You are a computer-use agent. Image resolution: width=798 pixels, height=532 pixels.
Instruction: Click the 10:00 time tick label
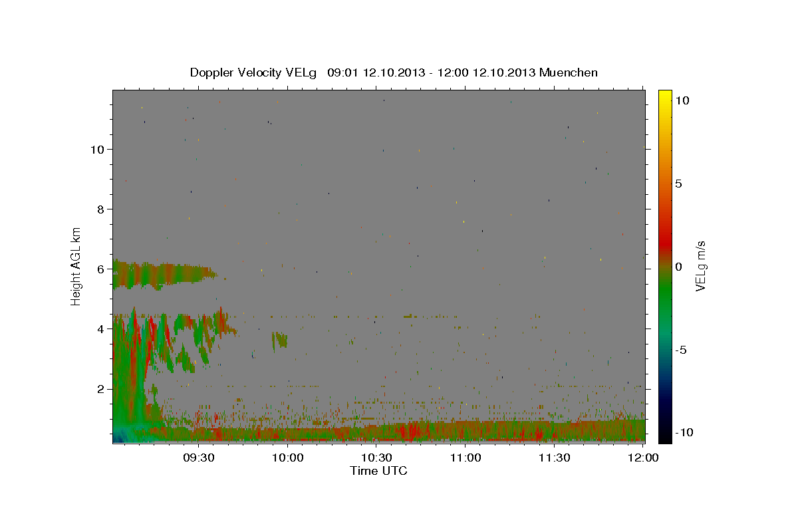(x=289, y=458)
